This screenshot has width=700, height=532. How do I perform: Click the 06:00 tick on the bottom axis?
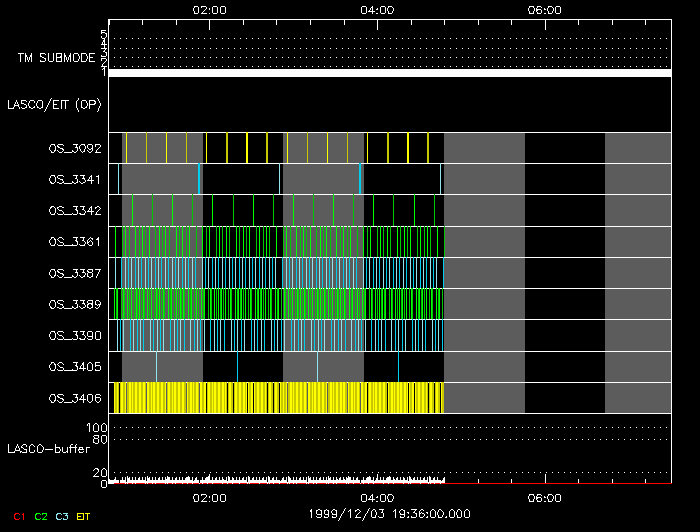(543, 497)
